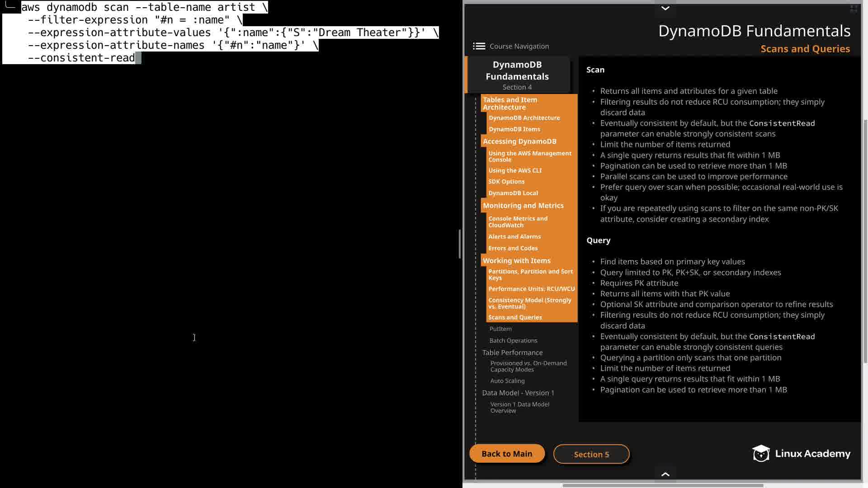Viewport: 868px width, 488px height.
Task: Expand the Table Performance section
Action: [x=512, y=352]
